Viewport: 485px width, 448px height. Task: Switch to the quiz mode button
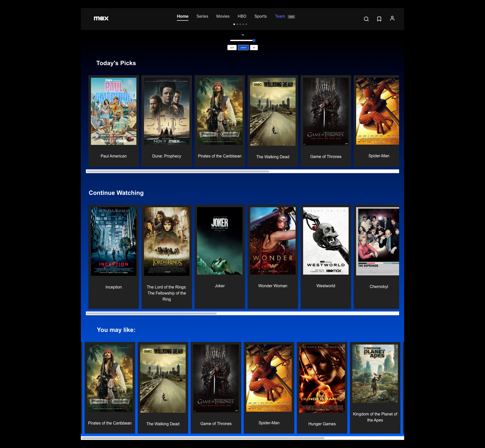(x=232, y=47)
